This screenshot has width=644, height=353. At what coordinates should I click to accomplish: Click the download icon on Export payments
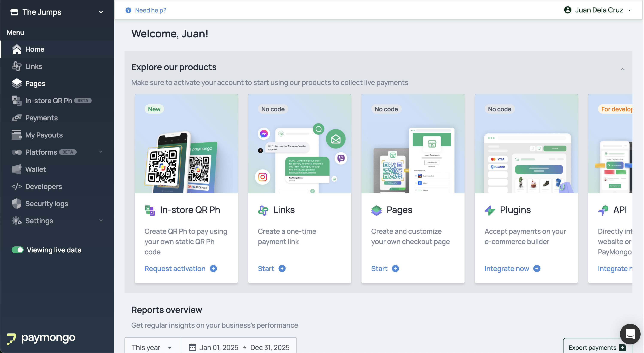coord(623,347)
